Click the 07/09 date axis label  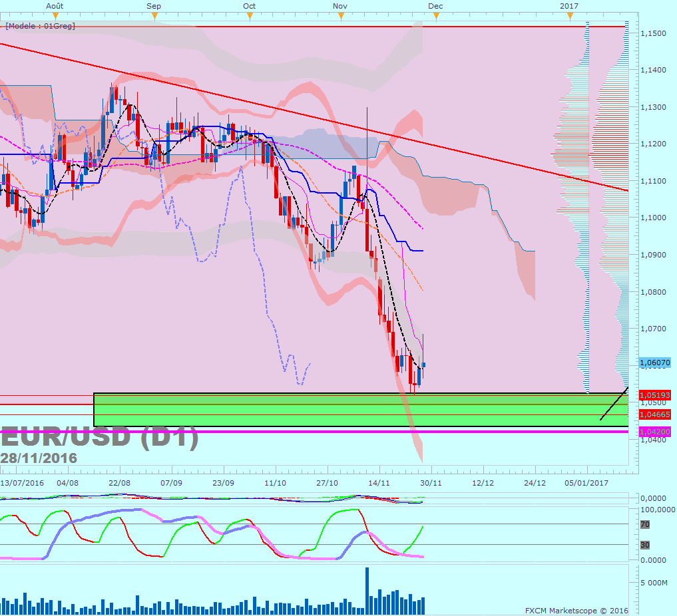pos(171,483)
